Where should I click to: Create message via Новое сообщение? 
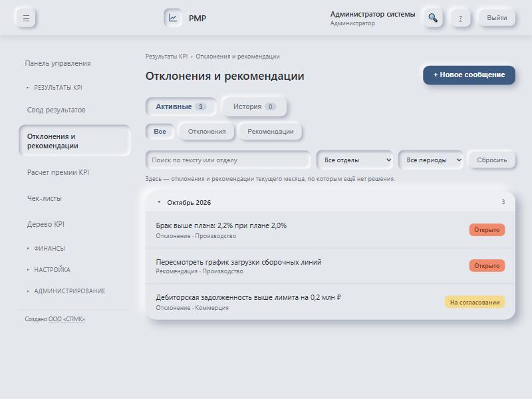(469, 75)
